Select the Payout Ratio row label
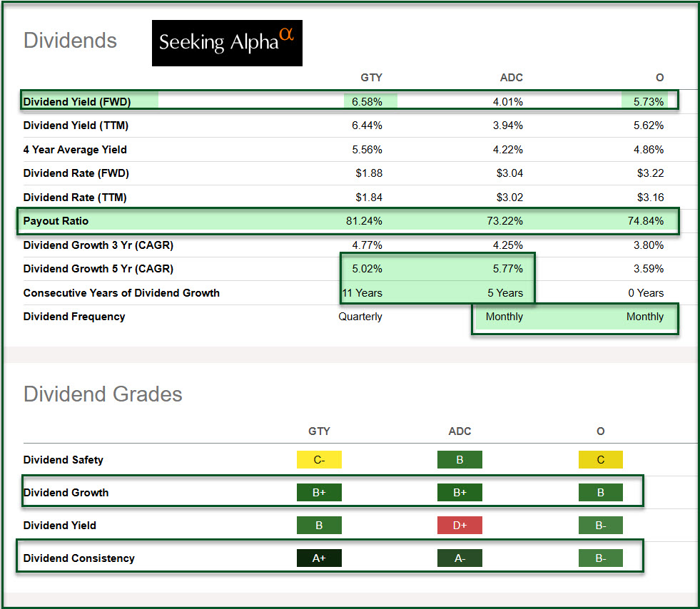700x609 pixels. pyautogui.click(x=56, y=221)
